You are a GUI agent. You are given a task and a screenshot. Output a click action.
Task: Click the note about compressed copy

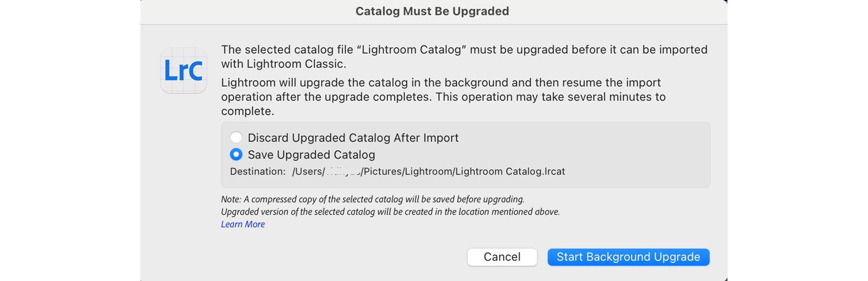(372, 200)
